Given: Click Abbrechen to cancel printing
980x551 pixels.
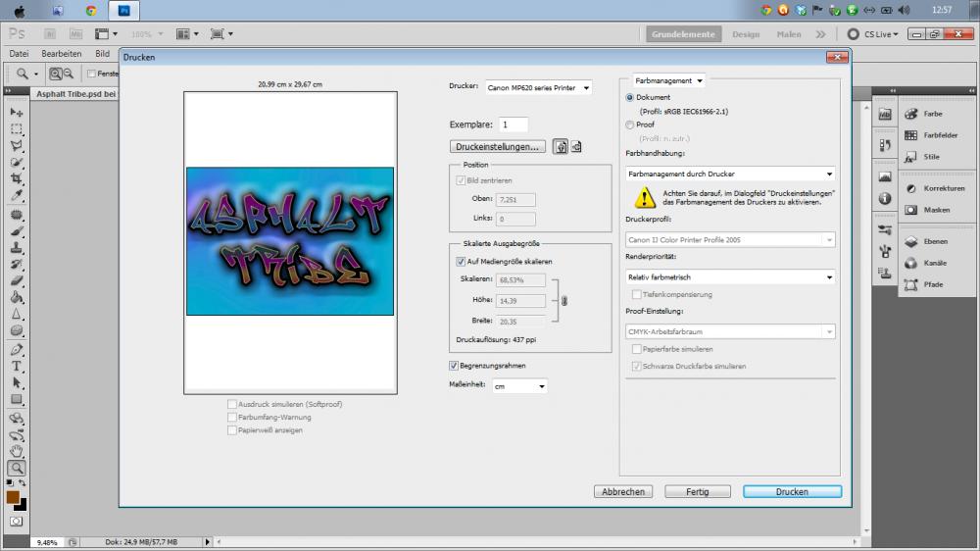Looking at the screenshot, I should [x=623, y=491].
